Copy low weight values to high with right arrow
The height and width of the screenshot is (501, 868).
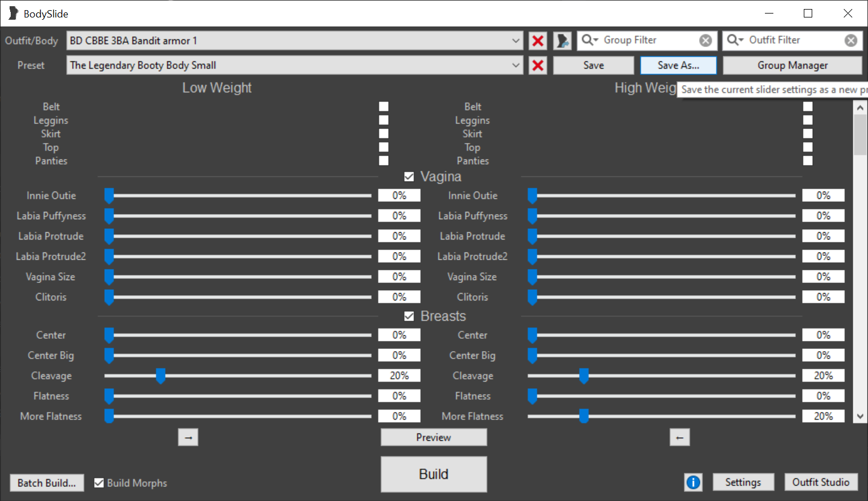(x=188, y=437)
